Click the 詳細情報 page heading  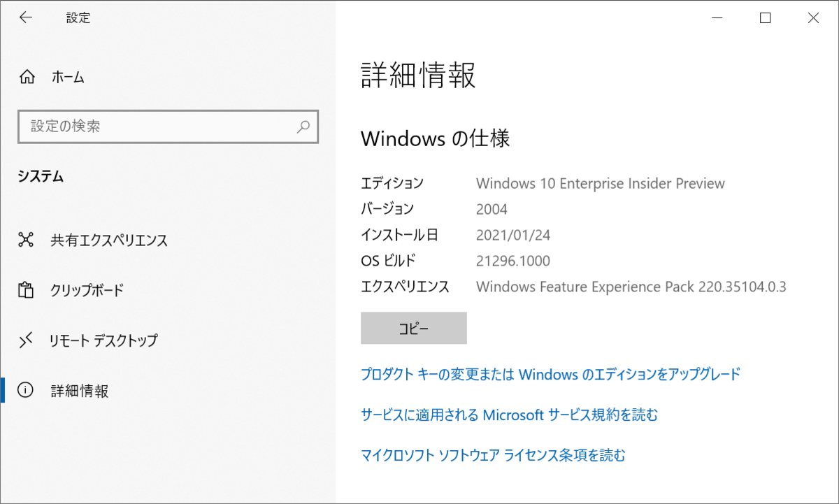(x=418, y=75)
